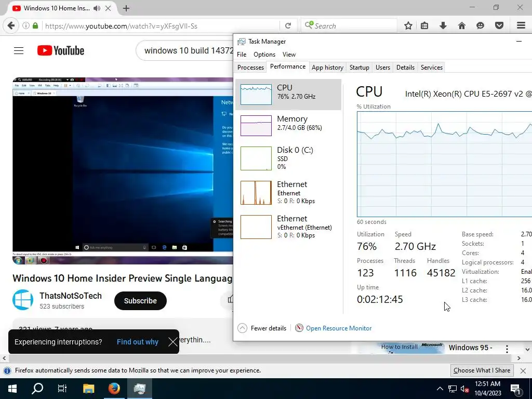The width and height of the screenshot is (532, 399).
Task: Open File Explorer from taskbar
Action: tap(89, 389)
